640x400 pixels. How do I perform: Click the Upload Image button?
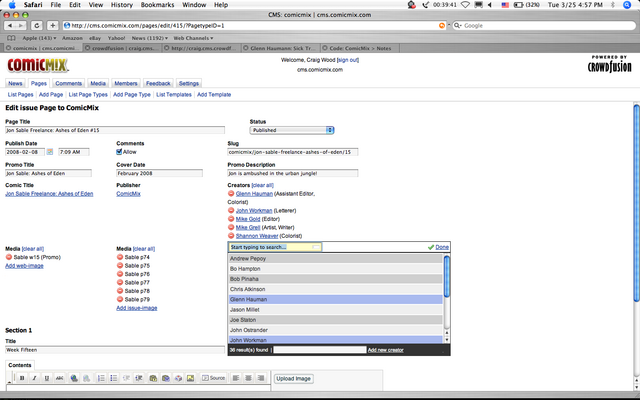pyautogui.click(x=293, y=378)
